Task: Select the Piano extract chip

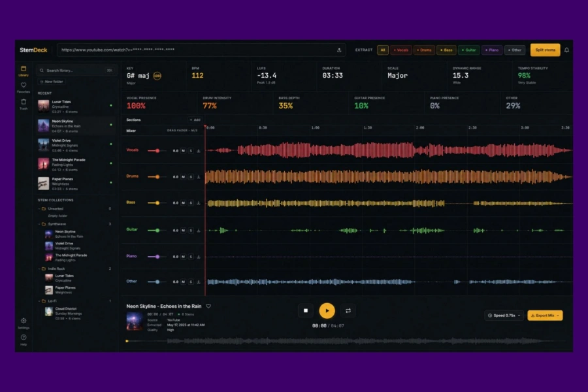Action: click(x=492, y=50)
